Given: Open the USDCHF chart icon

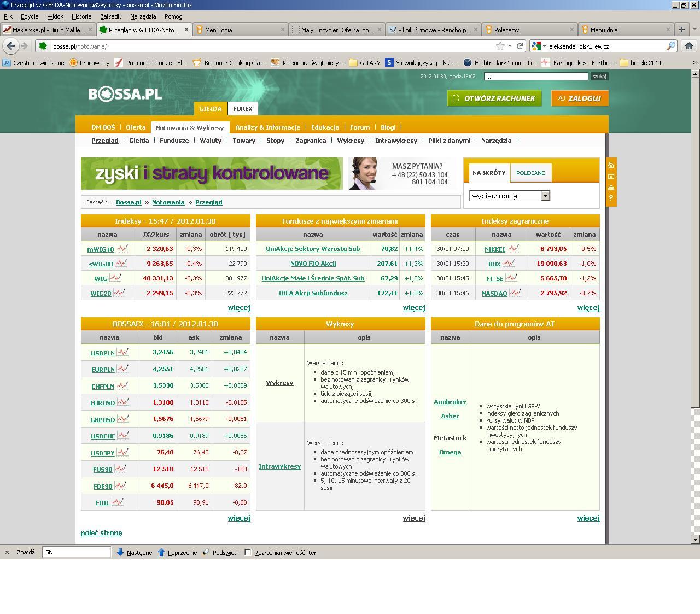Looking at the screenshot, I should [x=123, y=436].
